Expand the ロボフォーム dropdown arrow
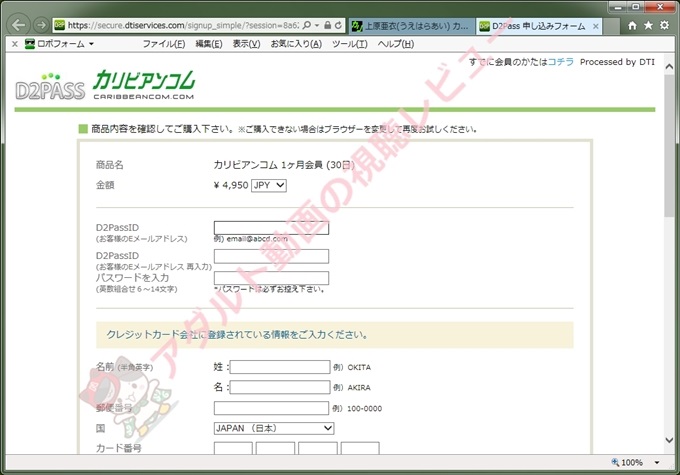Screen dimensions: 680x475 91,44
